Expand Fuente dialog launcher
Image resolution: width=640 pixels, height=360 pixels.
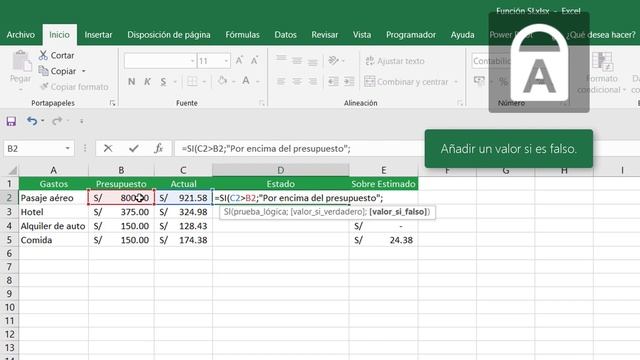[262, 104]
